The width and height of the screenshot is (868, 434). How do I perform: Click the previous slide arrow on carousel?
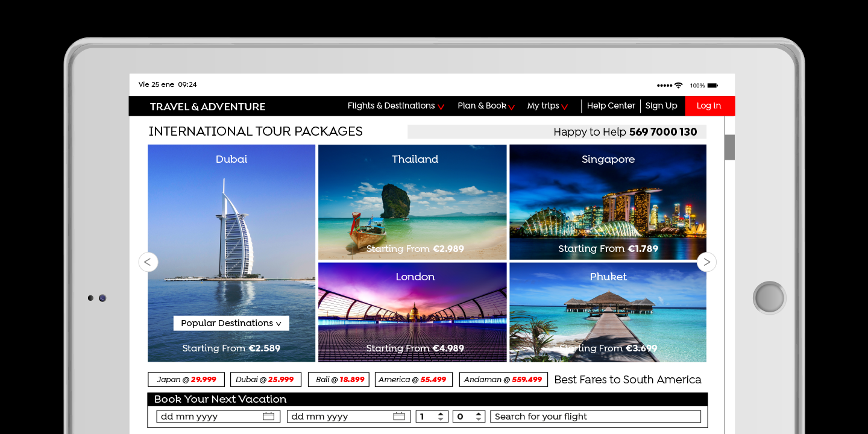pos(148,262)
